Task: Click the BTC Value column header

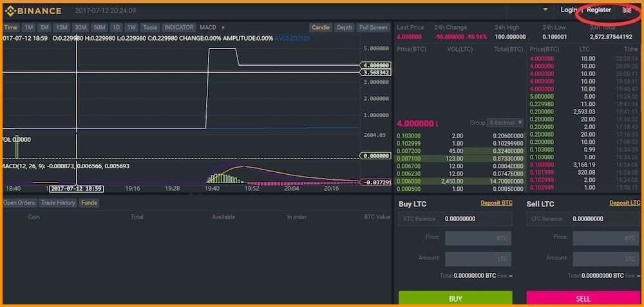Action: (x=377, y=217)
